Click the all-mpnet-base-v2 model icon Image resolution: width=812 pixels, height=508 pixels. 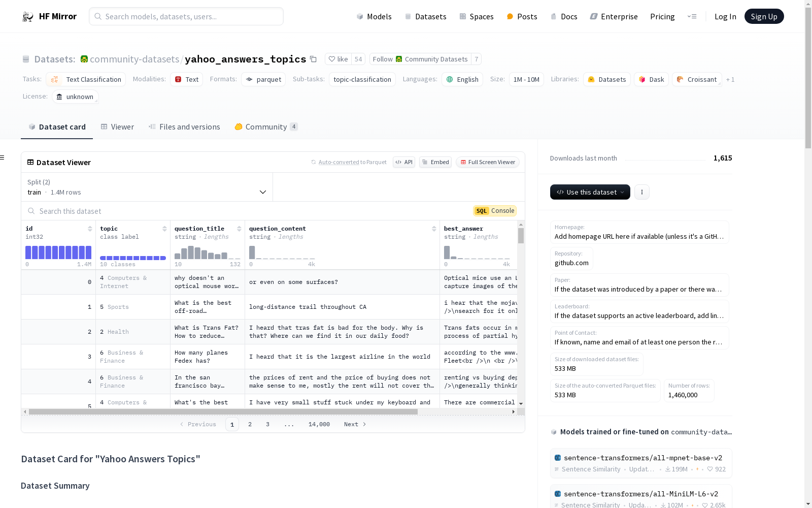point(558,458)
